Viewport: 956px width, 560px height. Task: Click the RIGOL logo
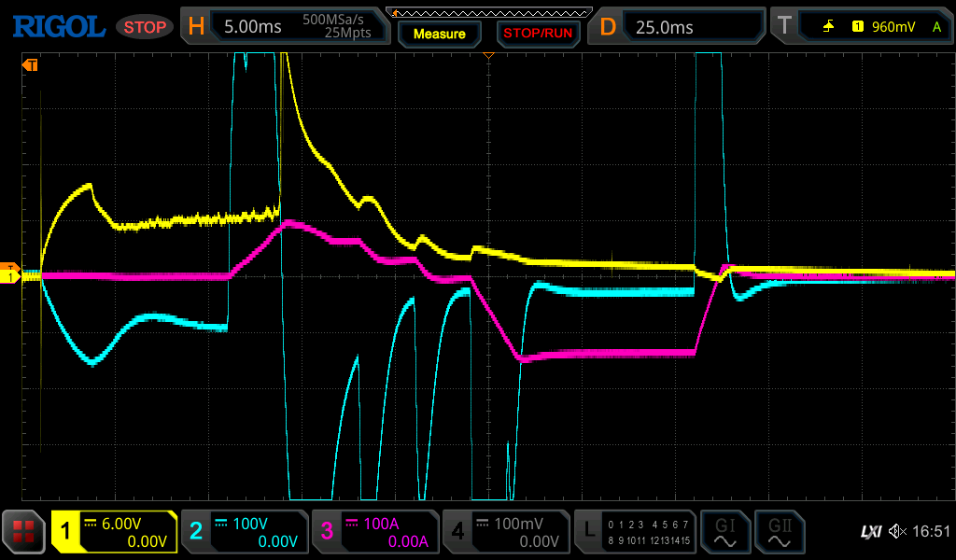click(x=58, y=27)
